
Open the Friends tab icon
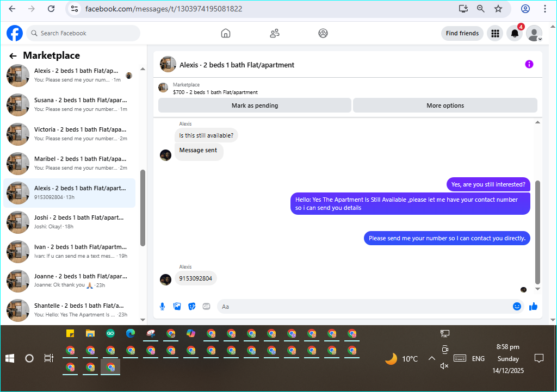(275, 33)
